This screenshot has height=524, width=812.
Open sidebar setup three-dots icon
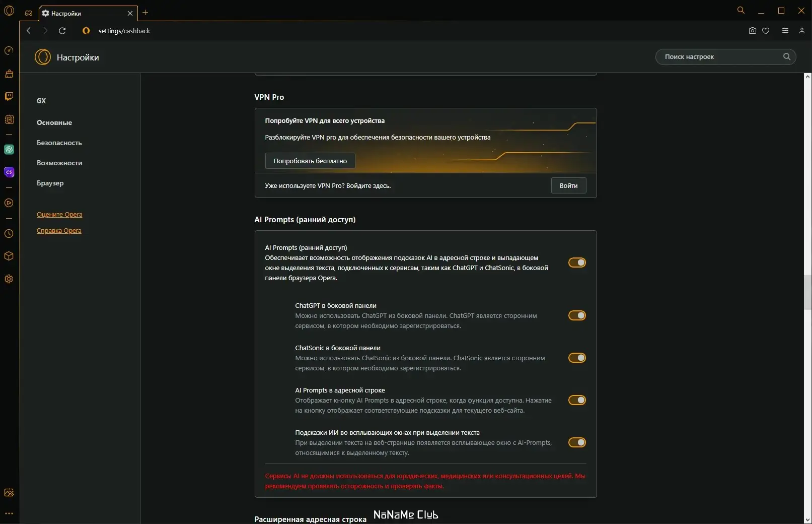(9, 514)
